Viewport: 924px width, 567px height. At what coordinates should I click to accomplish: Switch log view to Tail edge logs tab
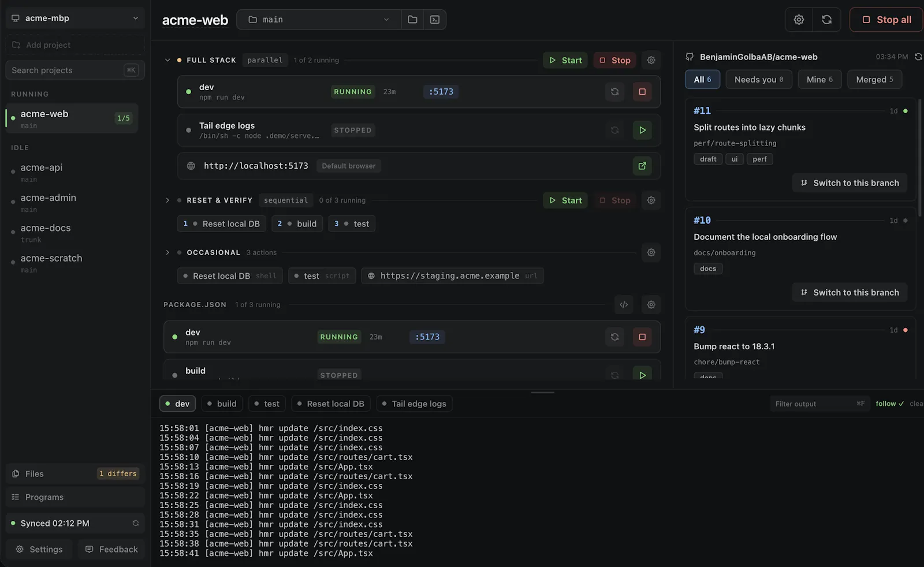[414, 404]
